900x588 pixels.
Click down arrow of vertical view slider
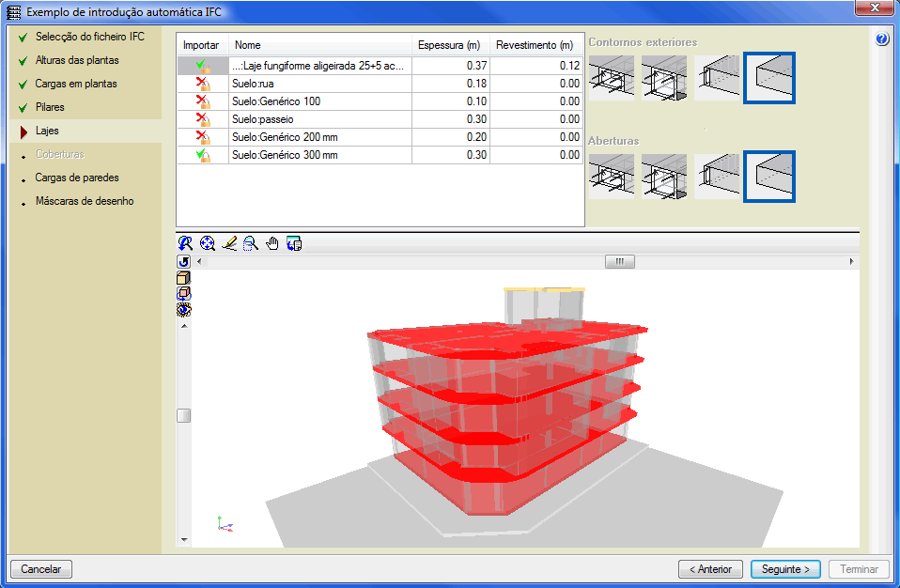(x=184, y=539)
